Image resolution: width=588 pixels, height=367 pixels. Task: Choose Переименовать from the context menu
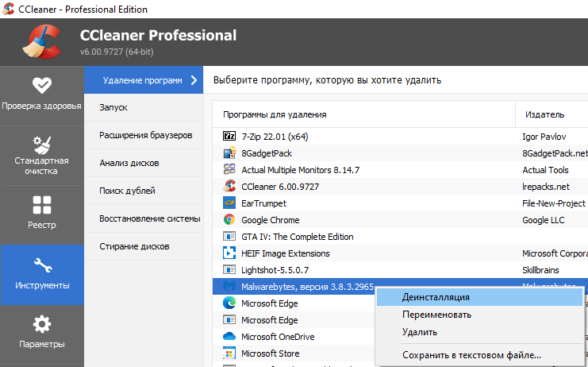pyautogui.click(x=479, y=315)
